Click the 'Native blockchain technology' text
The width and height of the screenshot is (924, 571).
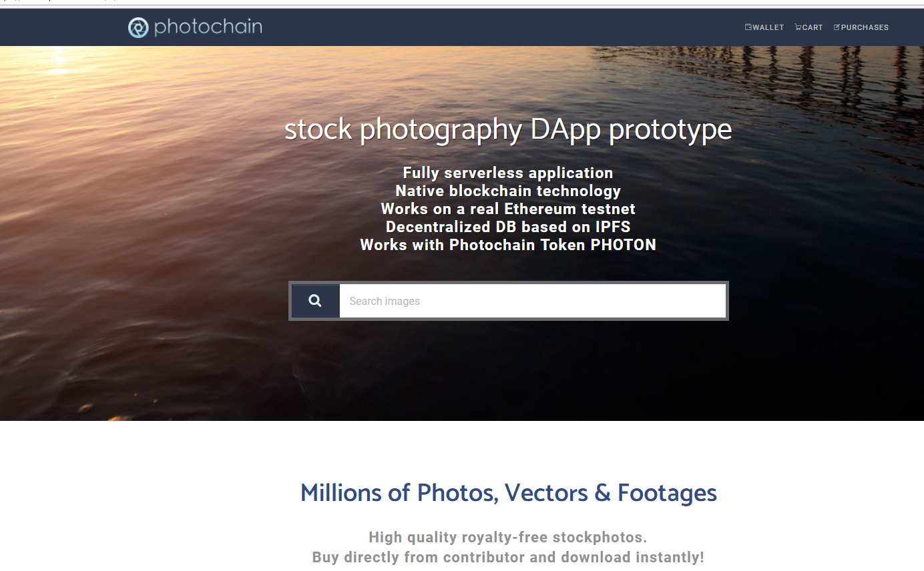508,191
